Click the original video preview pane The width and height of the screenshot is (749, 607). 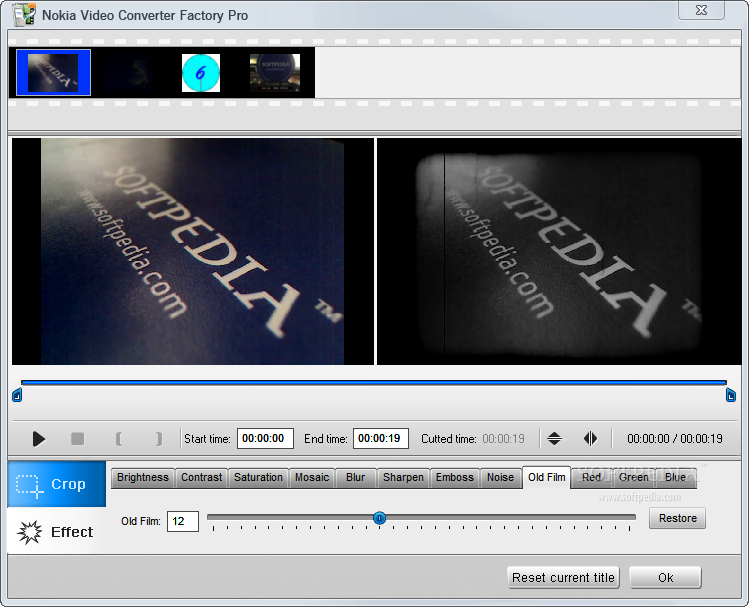pos(193,252)
